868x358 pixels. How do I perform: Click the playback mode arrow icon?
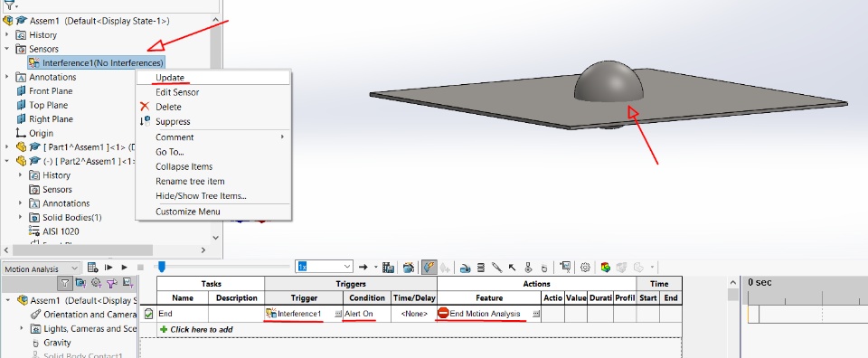pos(363,268)
